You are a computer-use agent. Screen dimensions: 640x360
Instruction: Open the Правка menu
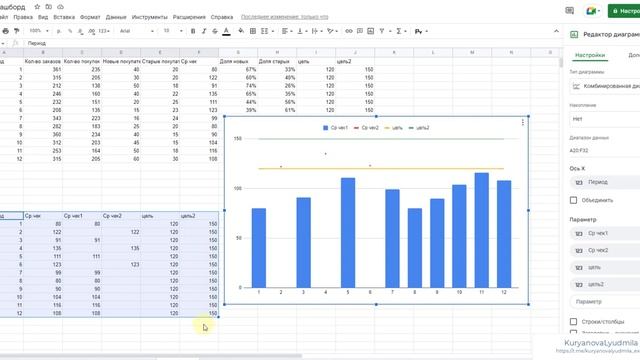click(x=23, y=17)
